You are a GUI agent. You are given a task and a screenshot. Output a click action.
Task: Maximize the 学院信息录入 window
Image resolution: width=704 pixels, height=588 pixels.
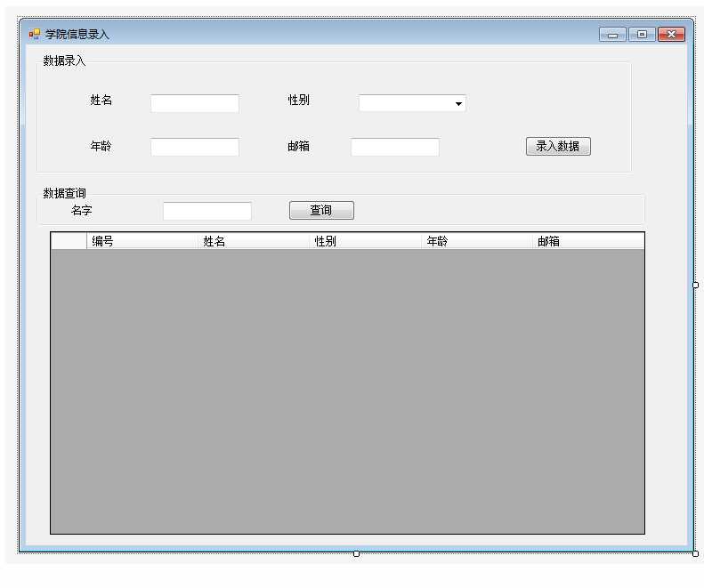tap(642, 35)
